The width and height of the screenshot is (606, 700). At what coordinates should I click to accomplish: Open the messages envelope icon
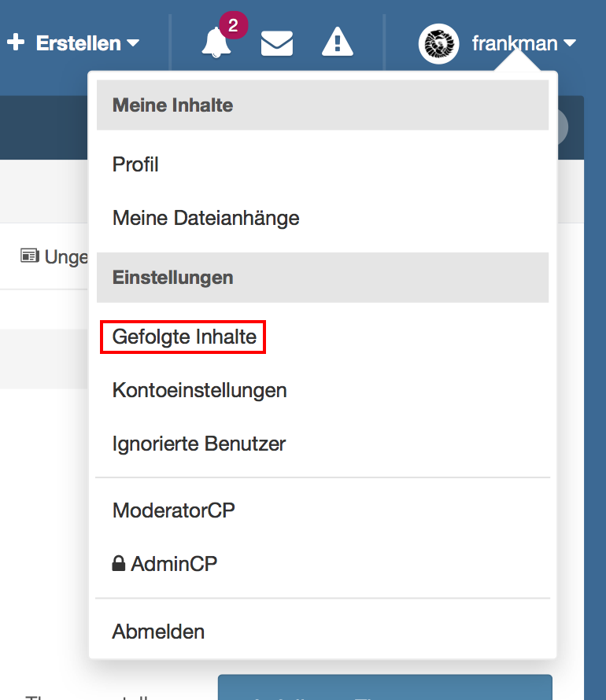pyautogui.click(x=276, y=43)
